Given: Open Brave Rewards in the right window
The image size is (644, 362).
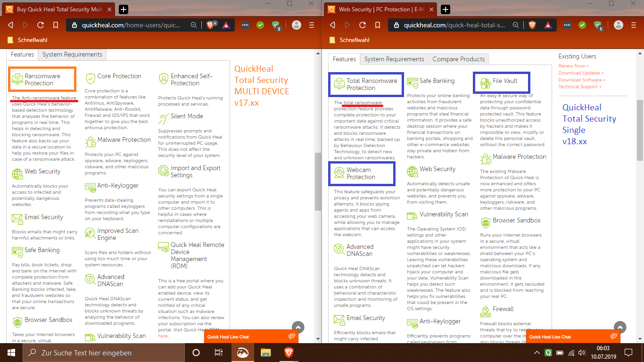Looking at the screenshot, I should click(x=547, y=25).
